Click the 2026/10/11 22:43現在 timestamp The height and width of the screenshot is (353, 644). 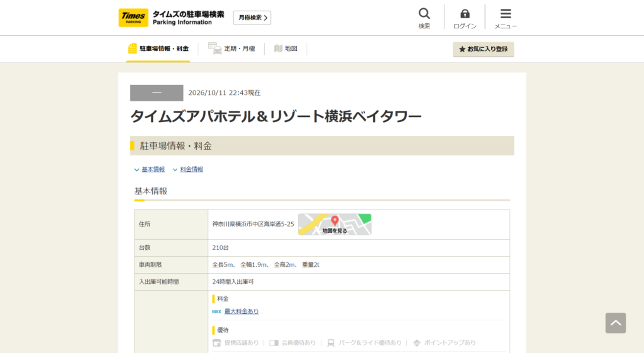tap(225, 93)
